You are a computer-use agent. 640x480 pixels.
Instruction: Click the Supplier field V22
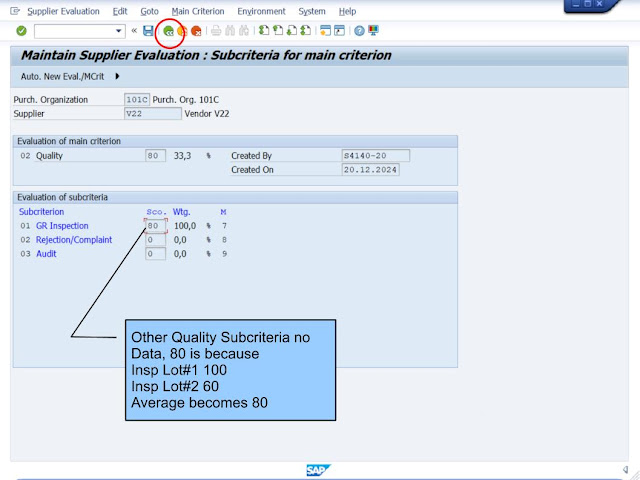[153, 113]
